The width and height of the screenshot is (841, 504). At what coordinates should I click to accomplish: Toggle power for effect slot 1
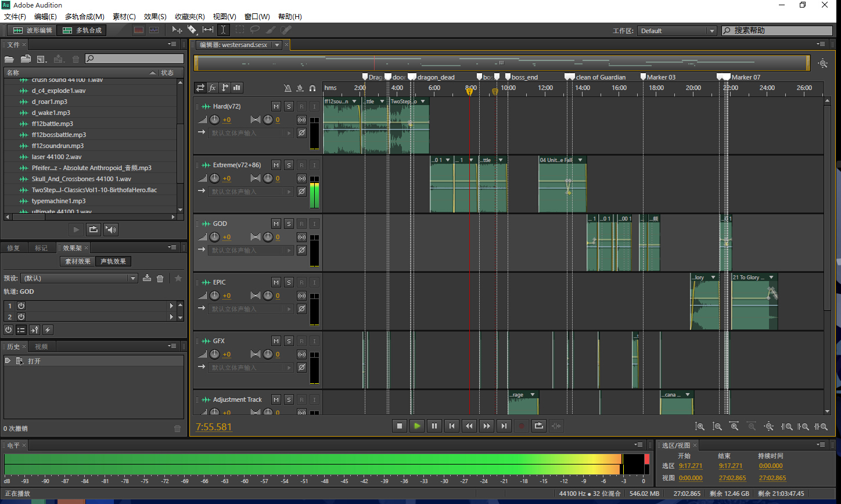pos(21,305)
